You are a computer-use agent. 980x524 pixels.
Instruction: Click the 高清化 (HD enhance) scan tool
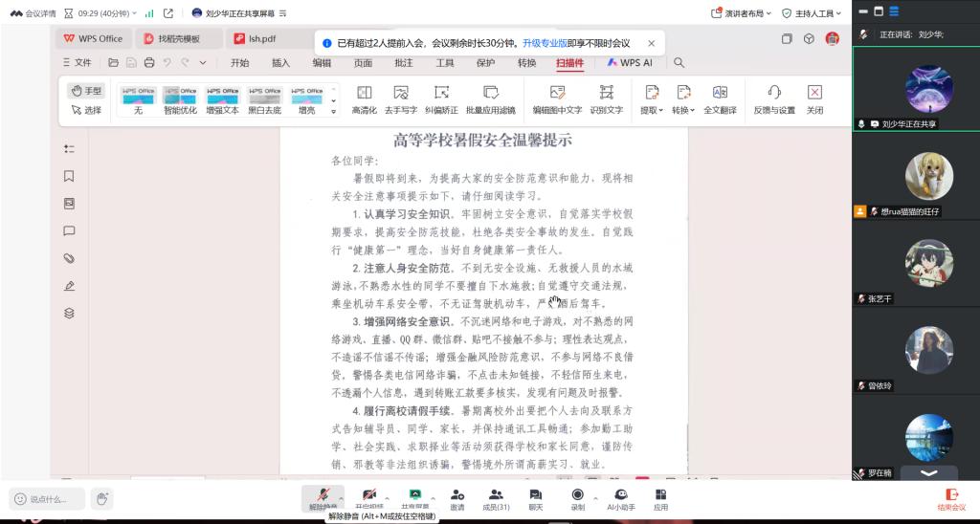pos(364,99)
